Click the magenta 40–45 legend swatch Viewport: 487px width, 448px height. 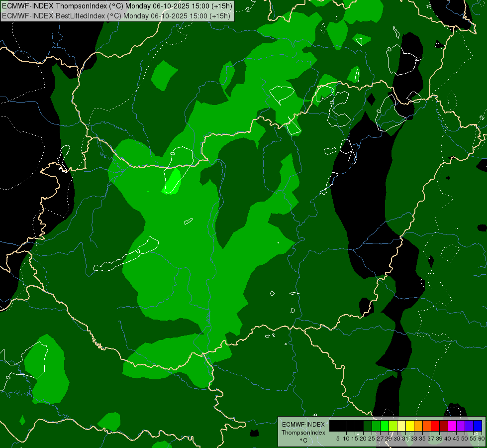tap(452, 426)
